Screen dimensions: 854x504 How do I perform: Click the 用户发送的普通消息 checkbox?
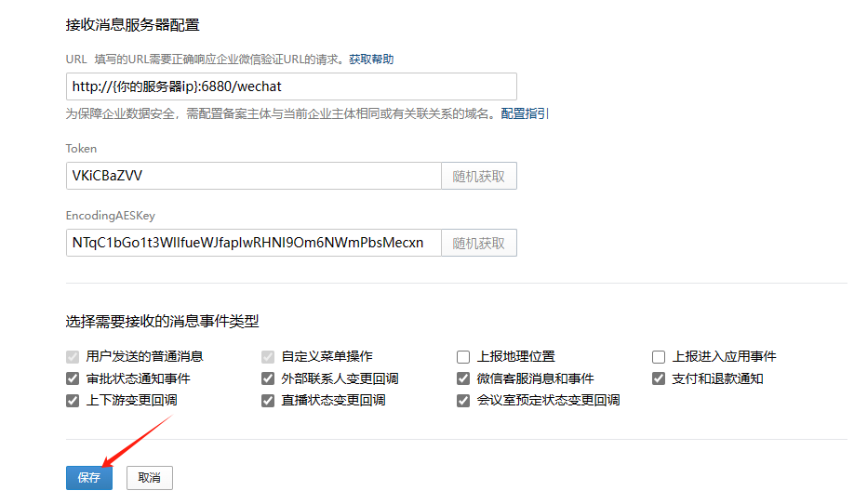[x=73, y=356]
